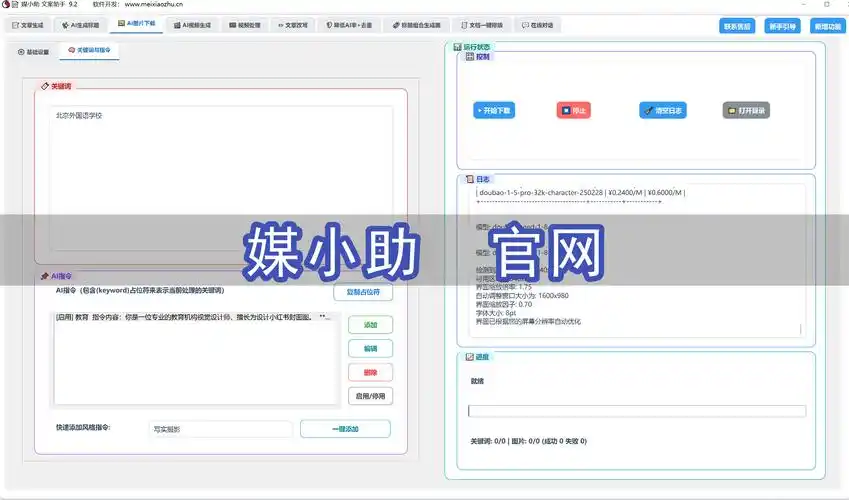The image size is (849, 500).
Task: Click the log panel scrollbar
Action: (800, 329)
